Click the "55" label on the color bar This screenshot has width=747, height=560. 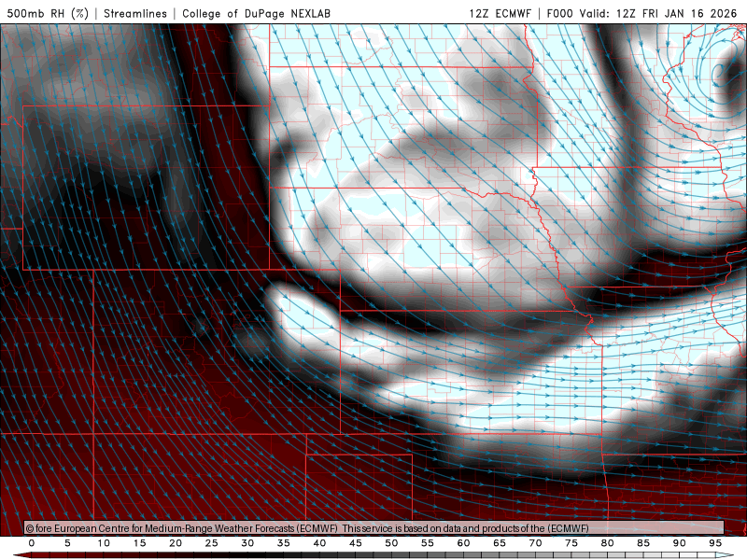pos(428,543)
